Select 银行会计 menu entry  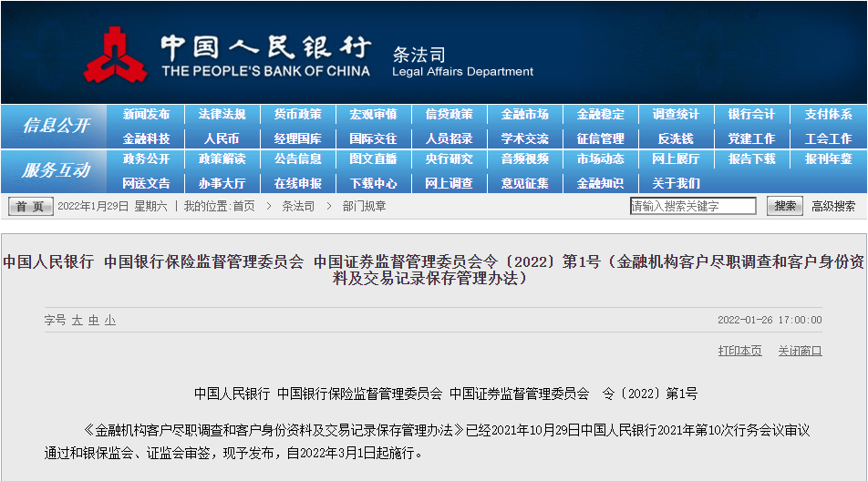(751, 115)
